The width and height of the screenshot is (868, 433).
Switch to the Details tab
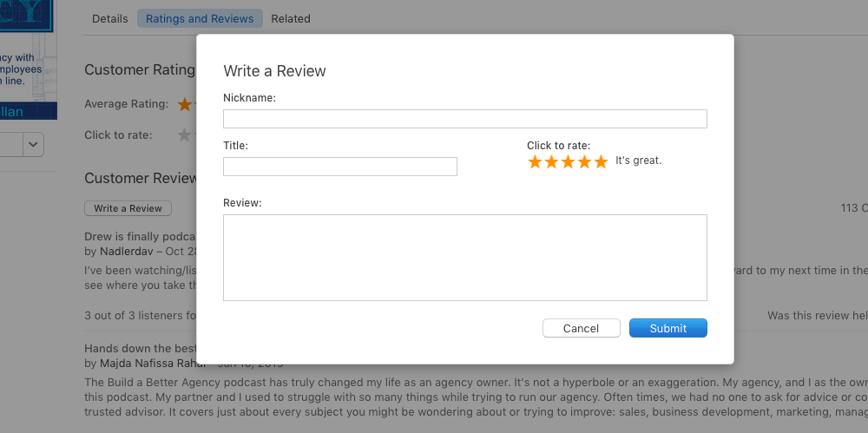110,18
